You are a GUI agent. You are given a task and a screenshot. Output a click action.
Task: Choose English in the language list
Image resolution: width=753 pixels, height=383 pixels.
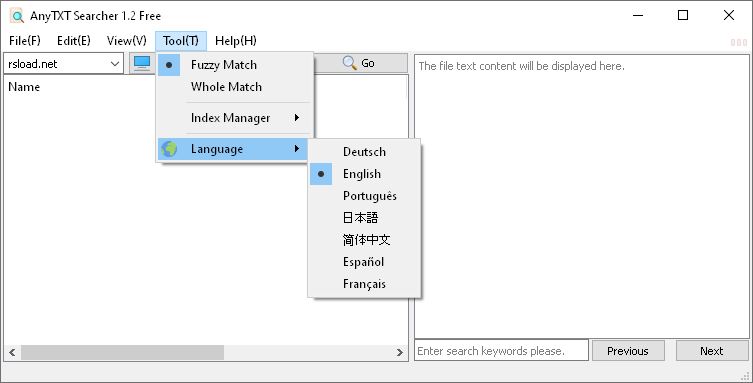(364, 174)
